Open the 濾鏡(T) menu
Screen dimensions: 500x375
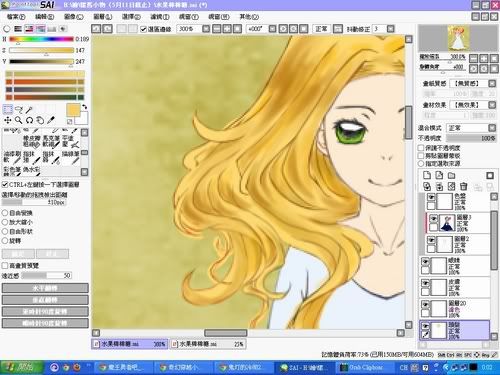pyautogui.click(x=160, y=16)
